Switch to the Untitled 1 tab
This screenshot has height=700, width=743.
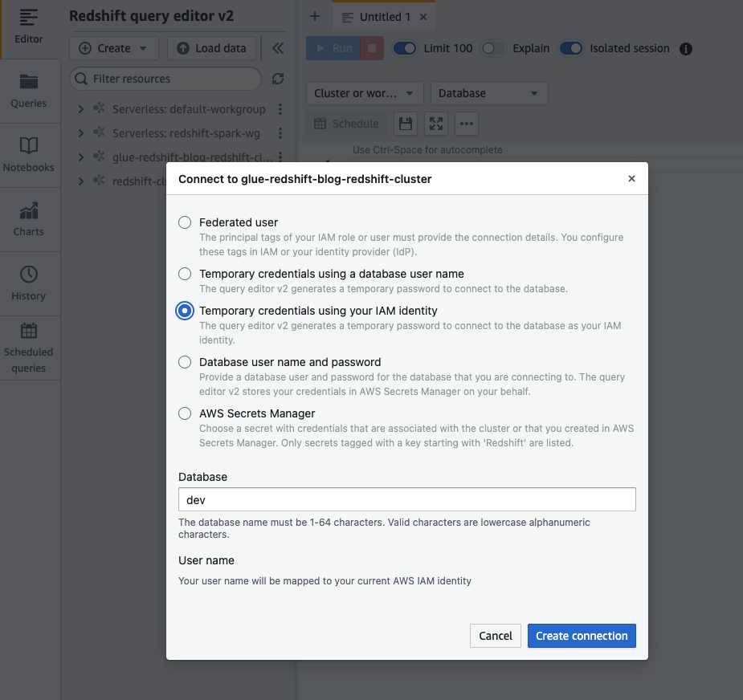(384, 17)
